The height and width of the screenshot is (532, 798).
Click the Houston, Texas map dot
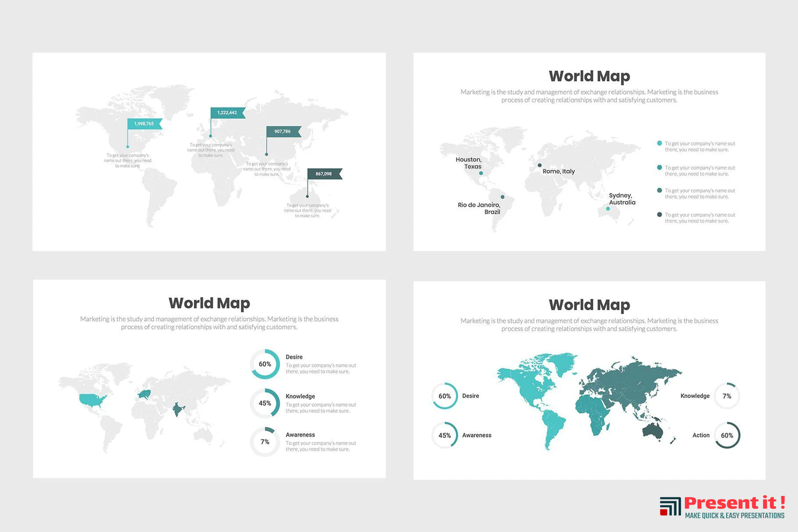click(481, 173)
